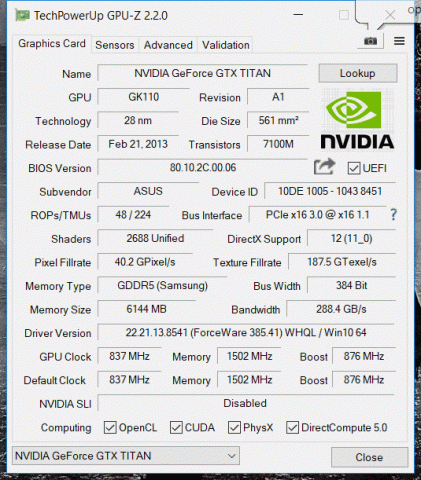The image size is (421, 480).
Task: Switch to the Graphics Card tab
Action: click(52, 44)
